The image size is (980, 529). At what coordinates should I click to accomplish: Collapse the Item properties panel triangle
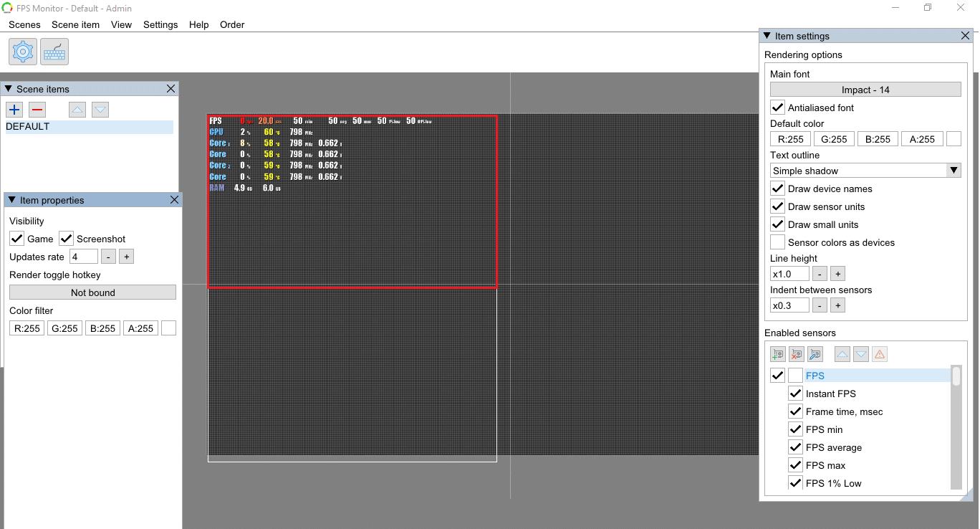pyautogui.click(x=12, y=200)
